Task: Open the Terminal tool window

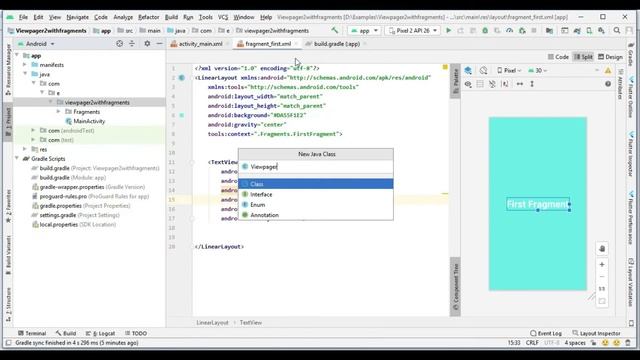Action: (32, 333)
